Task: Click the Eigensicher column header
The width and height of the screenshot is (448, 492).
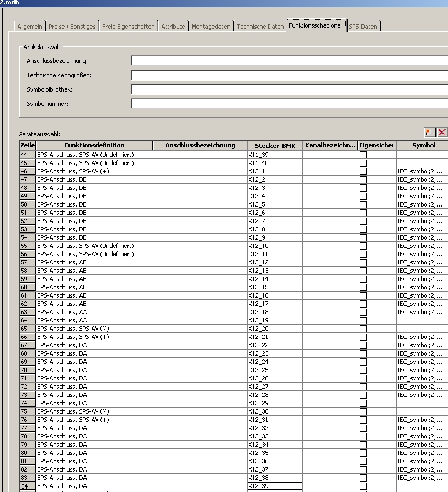Action: coord(377,145)
